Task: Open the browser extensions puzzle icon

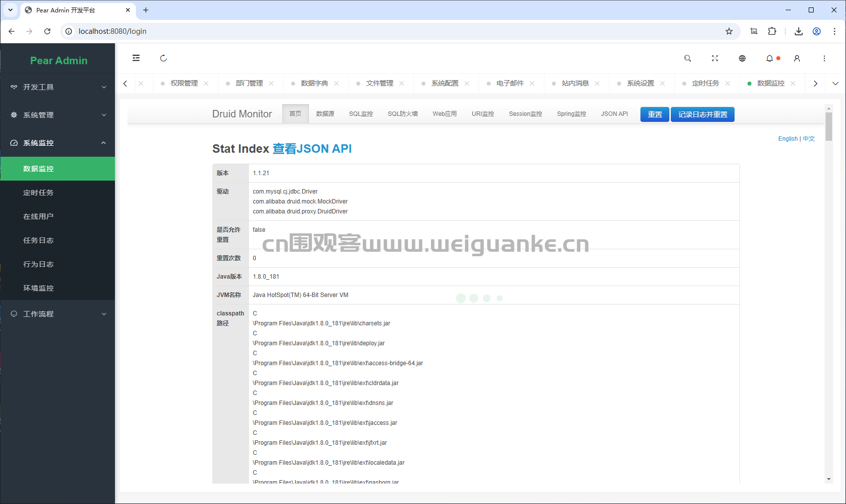Action: click(772, 31)
